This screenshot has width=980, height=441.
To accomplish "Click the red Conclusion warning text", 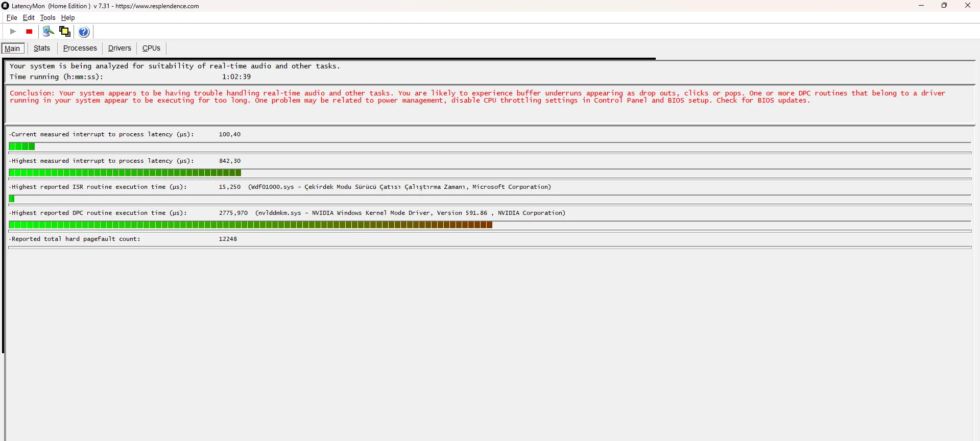I will [x=477, y=97].
